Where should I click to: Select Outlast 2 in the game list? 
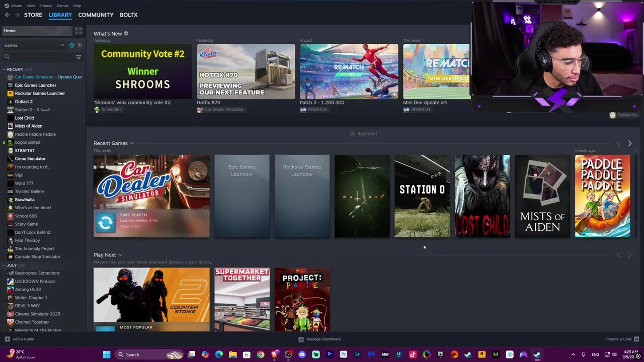(x=24, y=102)
